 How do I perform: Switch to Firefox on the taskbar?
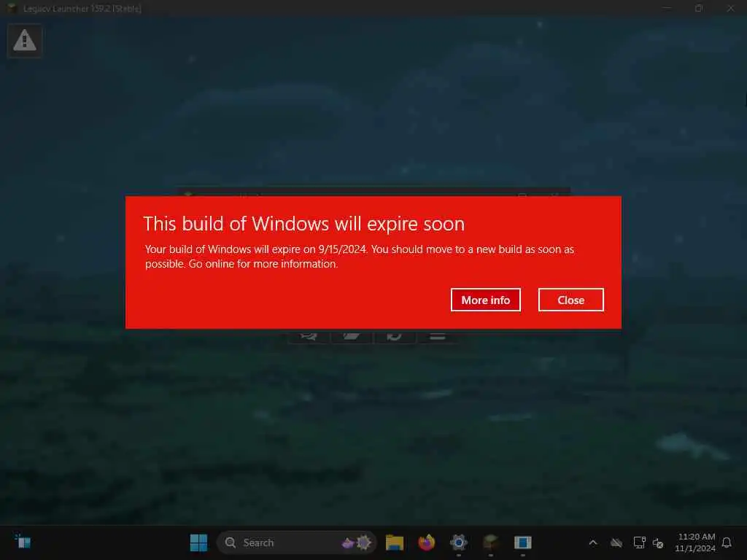coord(426,542)
